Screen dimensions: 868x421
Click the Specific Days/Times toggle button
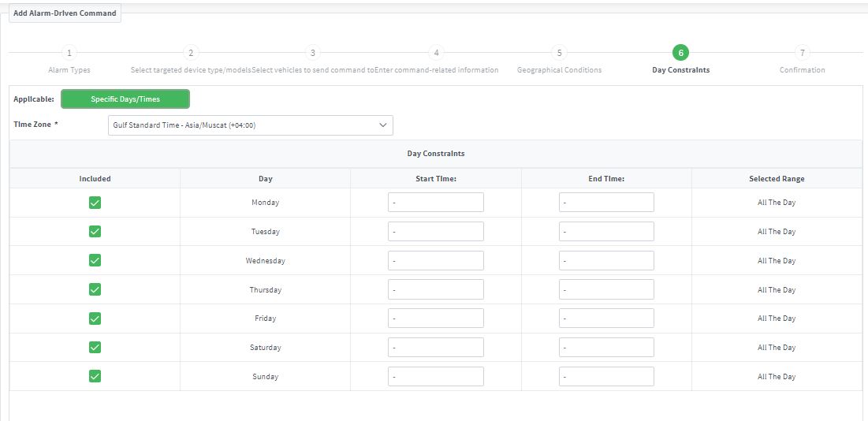(x=125, y=99)
